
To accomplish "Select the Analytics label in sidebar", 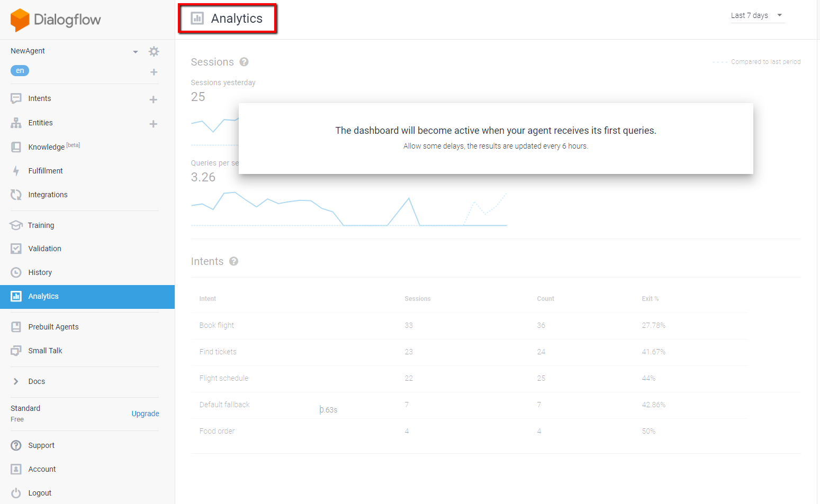I will point(43,296).
